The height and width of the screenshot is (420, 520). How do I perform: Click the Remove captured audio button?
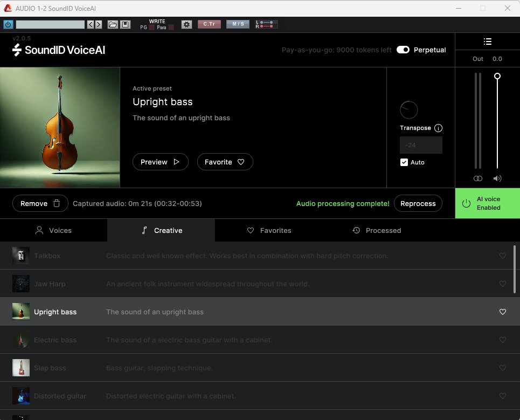click(x=40, y=203)
